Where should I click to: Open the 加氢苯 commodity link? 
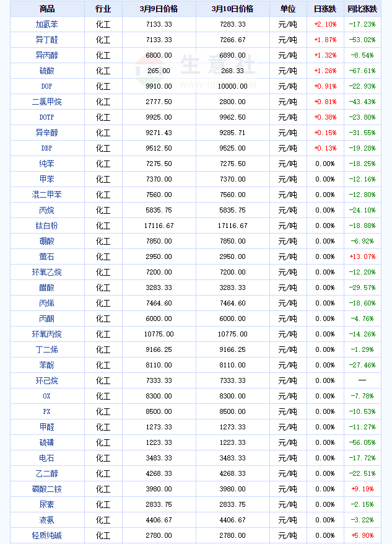point(47,24)
